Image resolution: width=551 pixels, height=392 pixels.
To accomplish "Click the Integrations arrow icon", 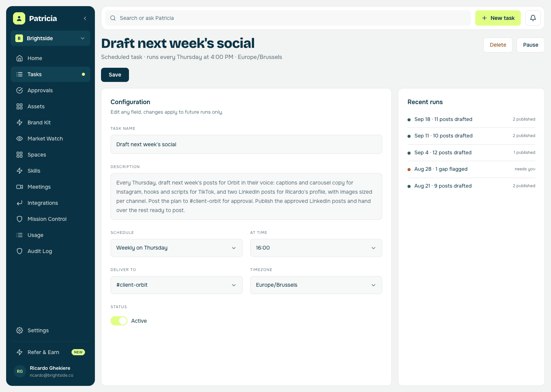I will (20, 203).
